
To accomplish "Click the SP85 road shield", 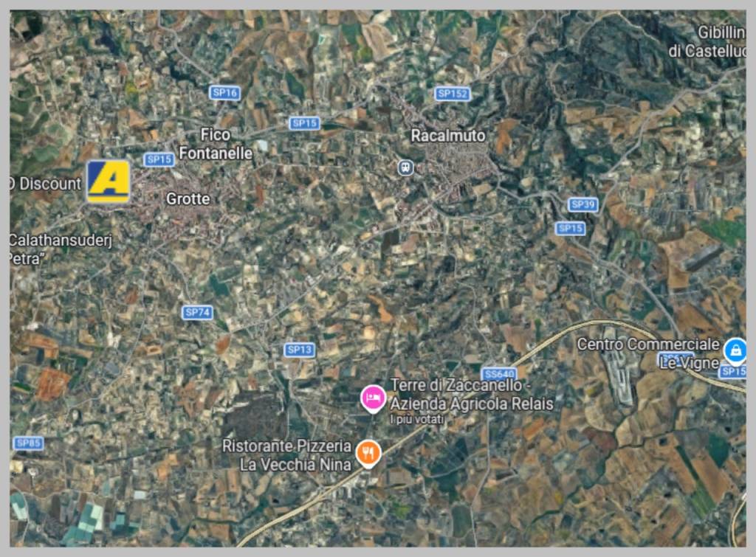I will tap(29, 443).
